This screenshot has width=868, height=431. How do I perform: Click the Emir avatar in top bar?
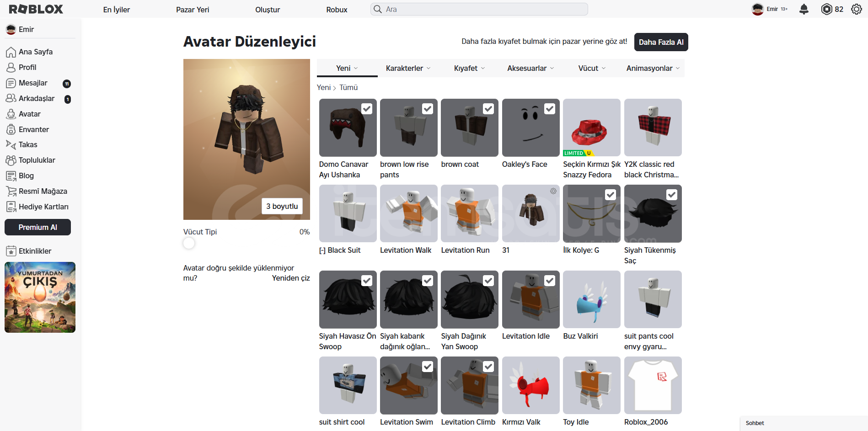point(758,9)
